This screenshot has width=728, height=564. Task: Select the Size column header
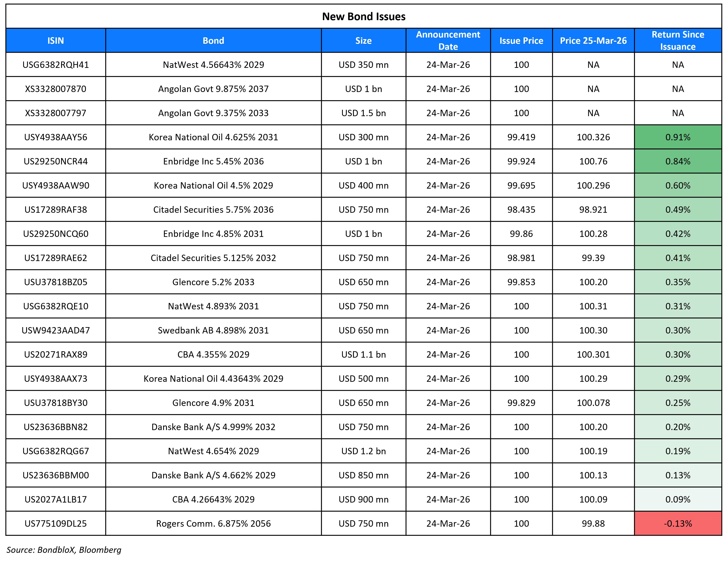pos(363,40)
